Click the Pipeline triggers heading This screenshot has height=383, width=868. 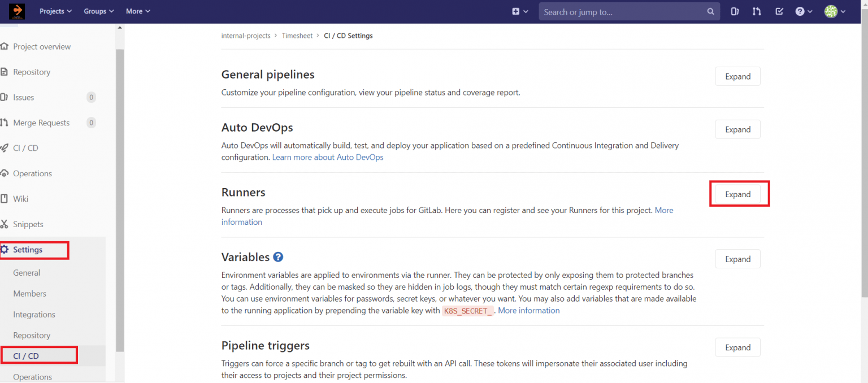pos(266,345)
